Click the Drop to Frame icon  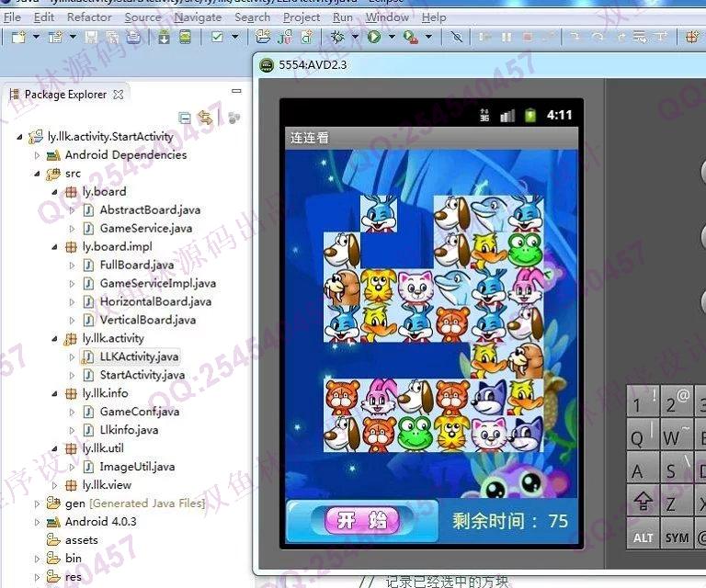pos(640,37)
